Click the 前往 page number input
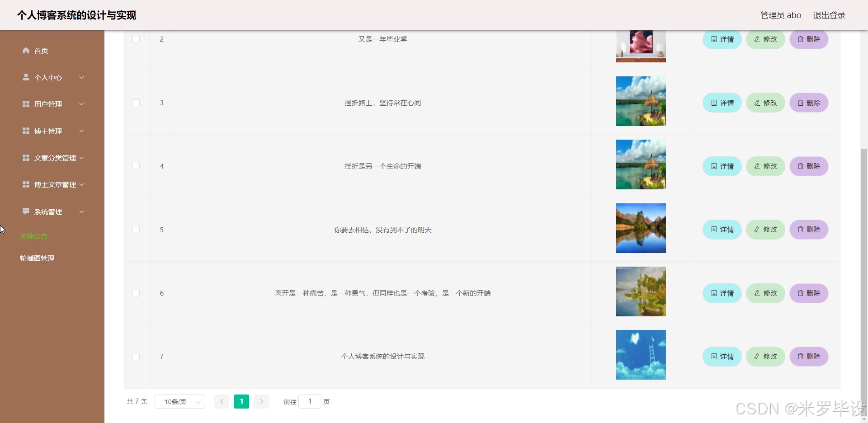868x423 pixels. (310, 401)
